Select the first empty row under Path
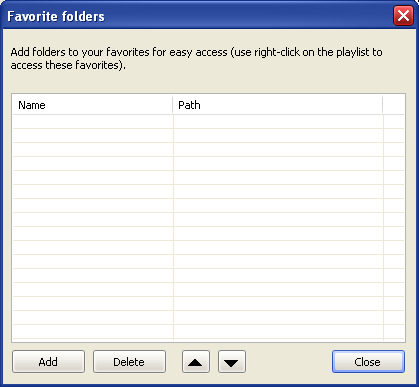This screenshot has width=419, height=387. 278,122
